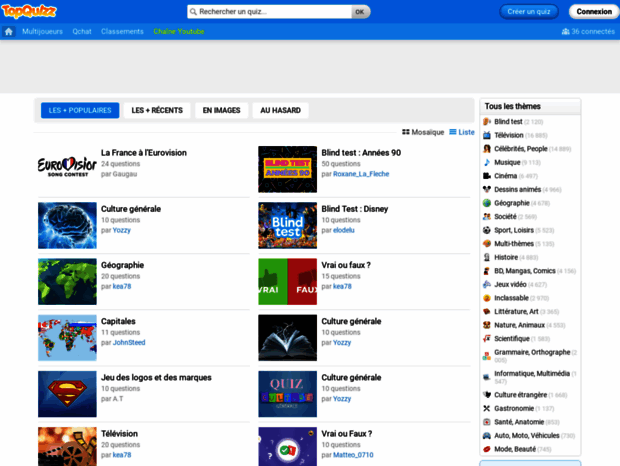The height and width of the screenshot is (466, 620).
Task: Click the home icon in navigation bar
Action: coord(9,31)
